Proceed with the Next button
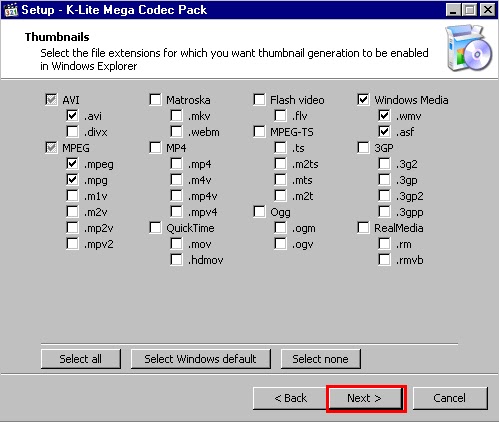 (366, 398)
